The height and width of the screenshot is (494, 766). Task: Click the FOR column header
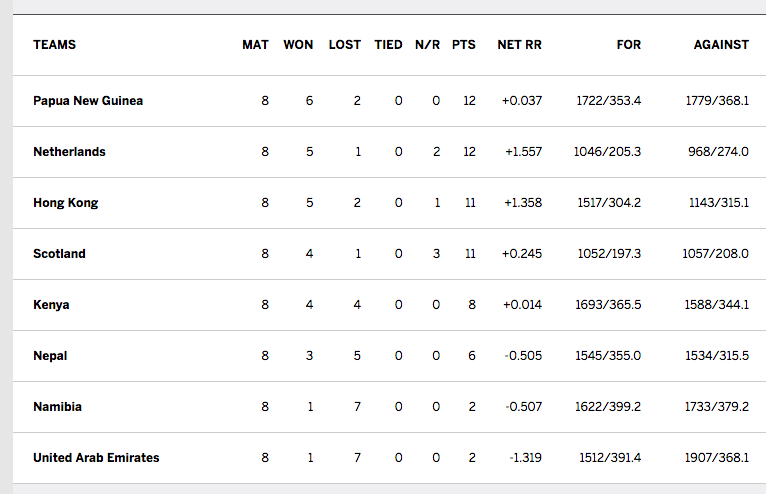coord(629,45)
